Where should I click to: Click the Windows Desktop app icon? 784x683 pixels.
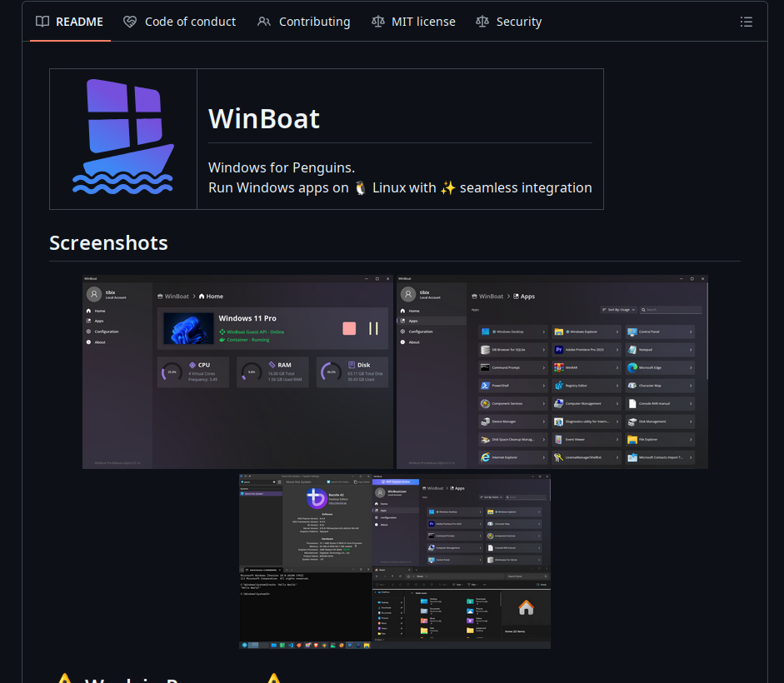click(485, 332)
